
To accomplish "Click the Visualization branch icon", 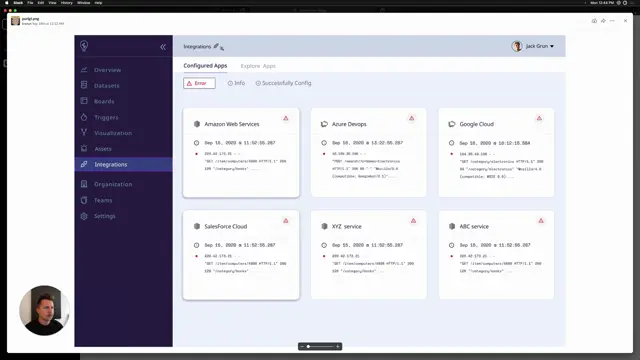I will click(84, 132).
